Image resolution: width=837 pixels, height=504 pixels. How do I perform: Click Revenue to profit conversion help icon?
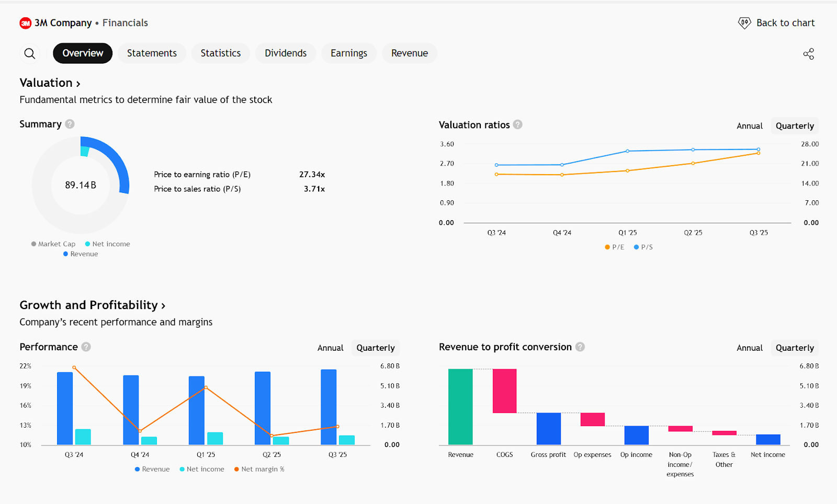(x=580, y=347)
